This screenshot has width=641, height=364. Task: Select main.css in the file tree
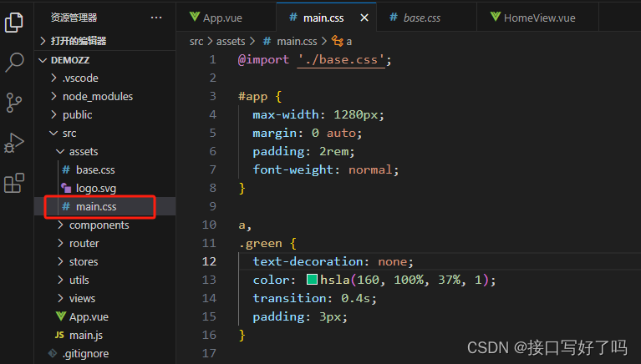coord(104,207)
